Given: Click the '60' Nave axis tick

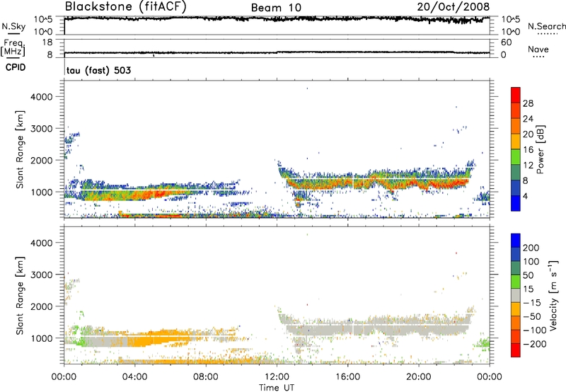Looking at the screenshot, I should 507,42.
